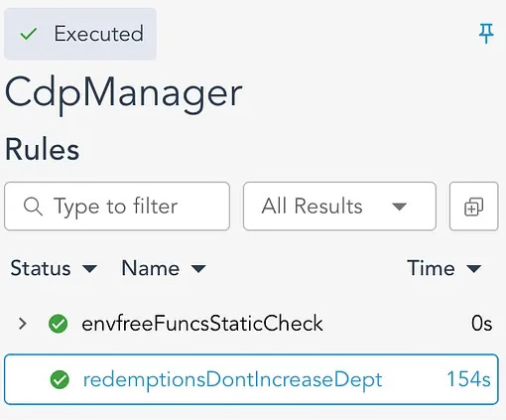Sort rules by Status column

point(54,268)
